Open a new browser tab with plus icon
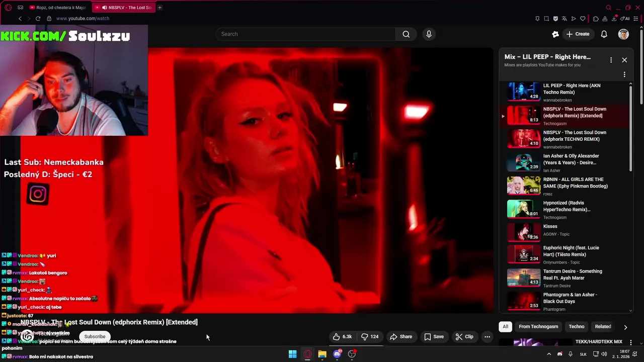644x362 pixels. click(160, 8)
